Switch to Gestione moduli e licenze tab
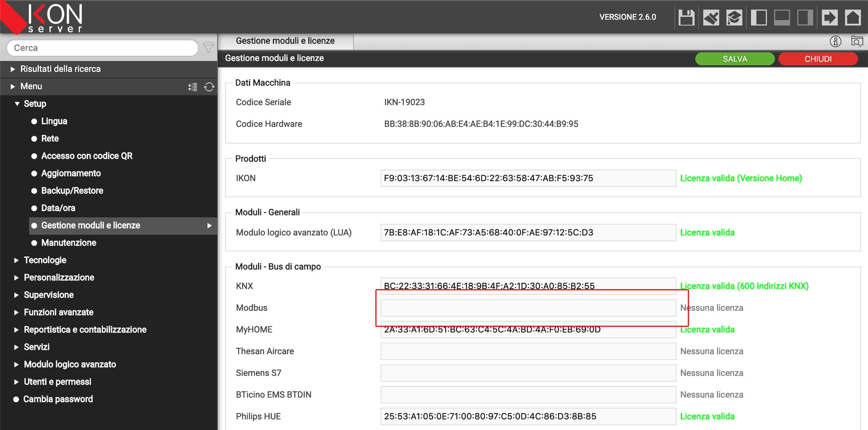This screenshot has width=868, height=430. [285, 41]
